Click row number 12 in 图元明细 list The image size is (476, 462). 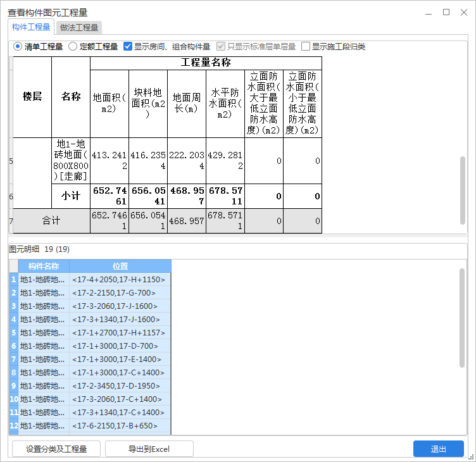coord(14,425)
